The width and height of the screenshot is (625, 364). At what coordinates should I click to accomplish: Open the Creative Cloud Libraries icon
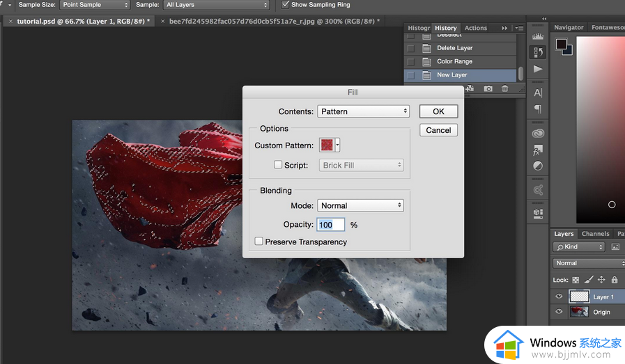click(x=538, y=134)
